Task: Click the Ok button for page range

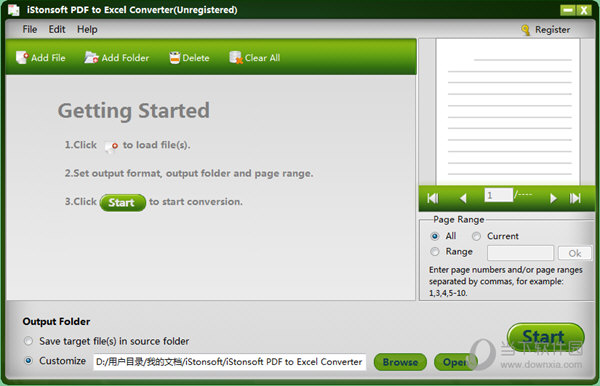Action: tap(575, 253)
